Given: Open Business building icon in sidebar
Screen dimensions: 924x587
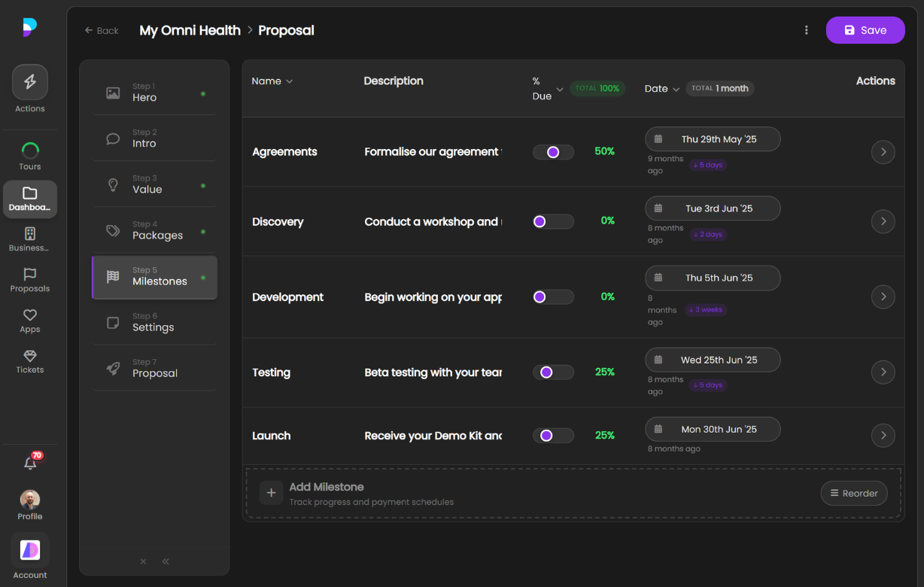Looking at the screenshot, I should [x=30, y=234].
